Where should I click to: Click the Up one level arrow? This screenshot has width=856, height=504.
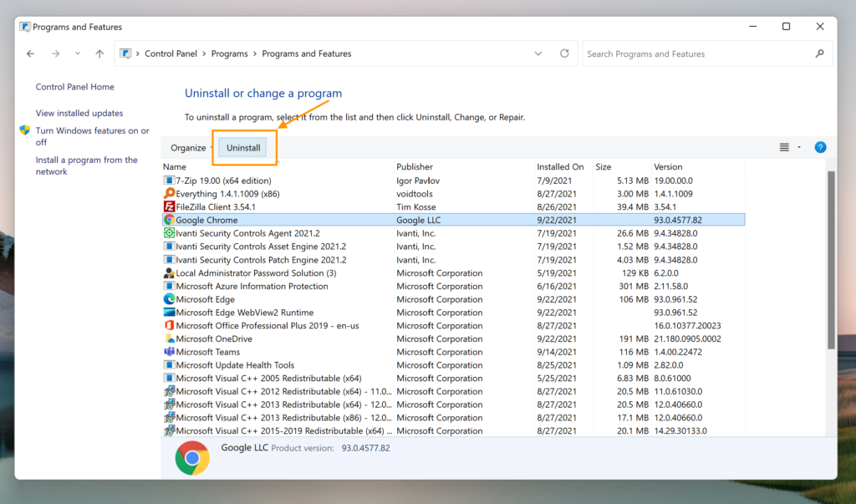[x=99, y=53]
